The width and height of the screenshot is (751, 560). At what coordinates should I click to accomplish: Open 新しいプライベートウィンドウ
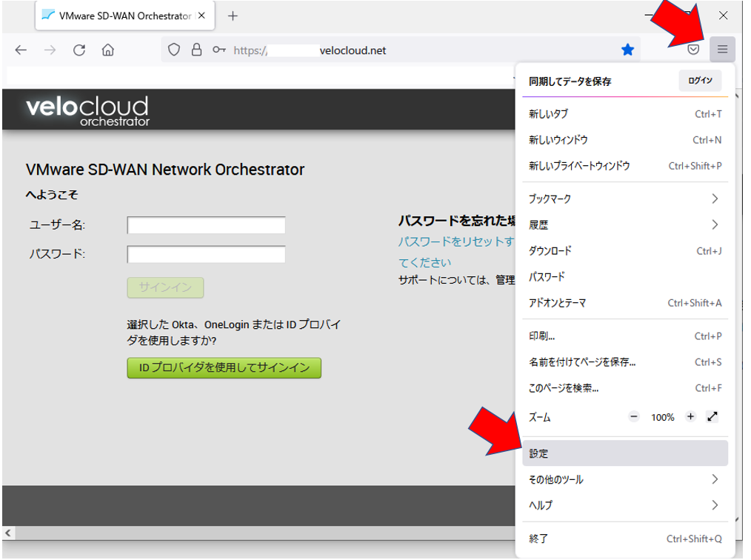pos(625,166)
